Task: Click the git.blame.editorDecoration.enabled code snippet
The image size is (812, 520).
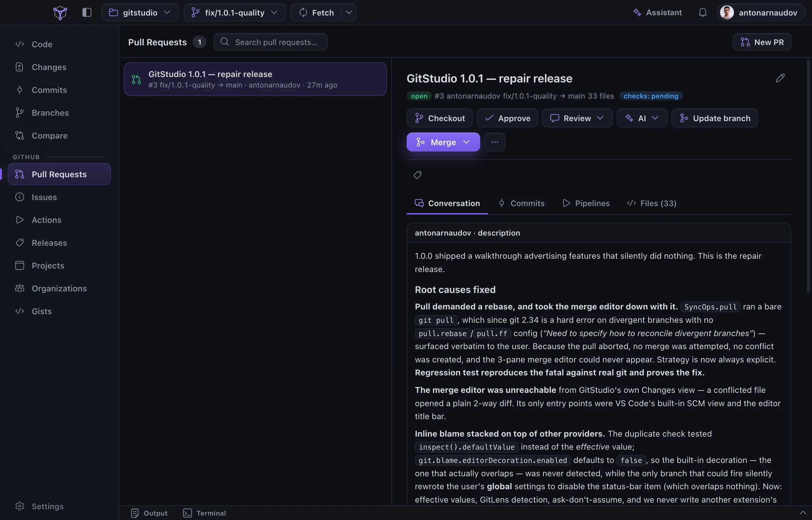Action: pyautogui.click(x=493, y=460)
